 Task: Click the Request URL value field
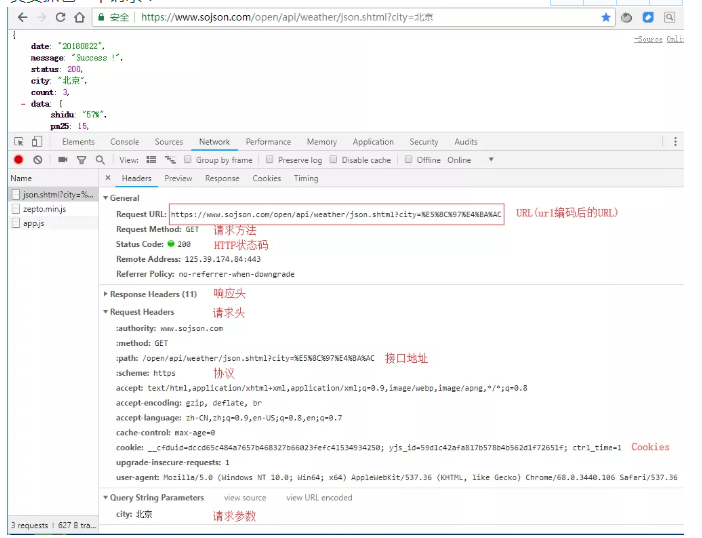pos(337,214)
